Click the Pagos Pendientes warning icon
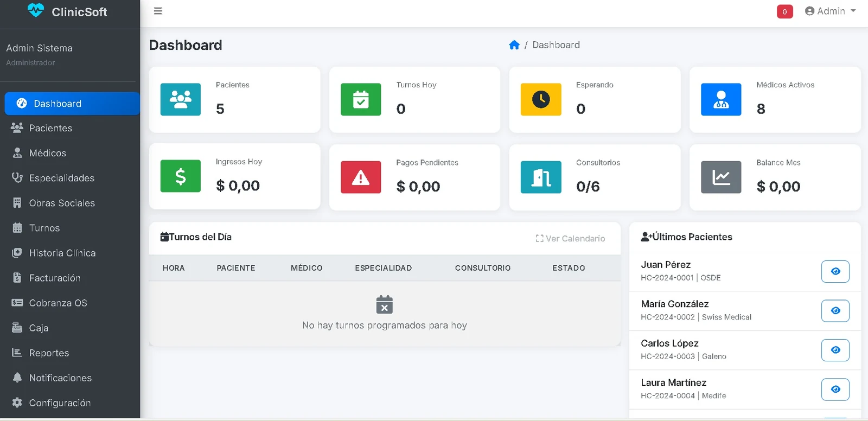The height and width of the screenshot is (421, 868). click(x=361, y=177)
